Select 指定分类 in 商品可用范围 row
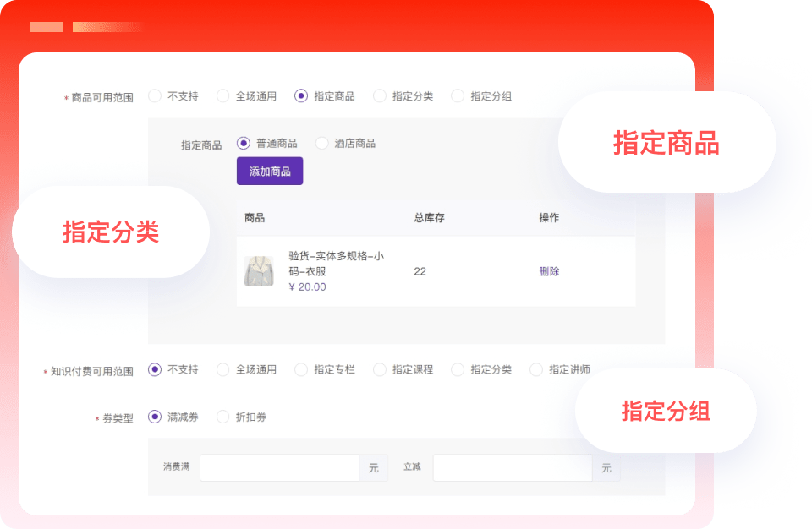Viewport: 812px width, 529px height. (380, 96)
